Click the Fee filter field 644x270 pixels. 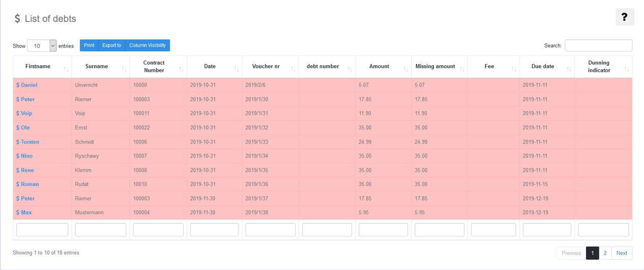click(x=493, y=230)
